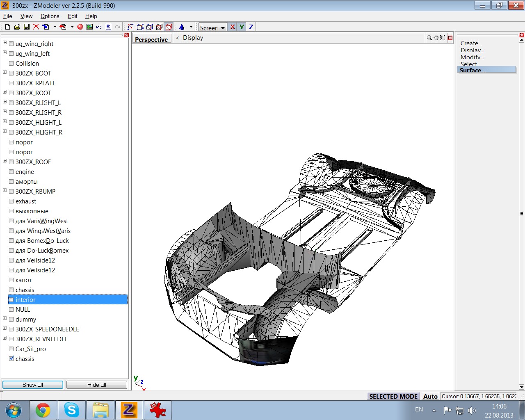Open the dropdown arrow next to Import
This screenshot has width=525, height=420.
(55, 27)
